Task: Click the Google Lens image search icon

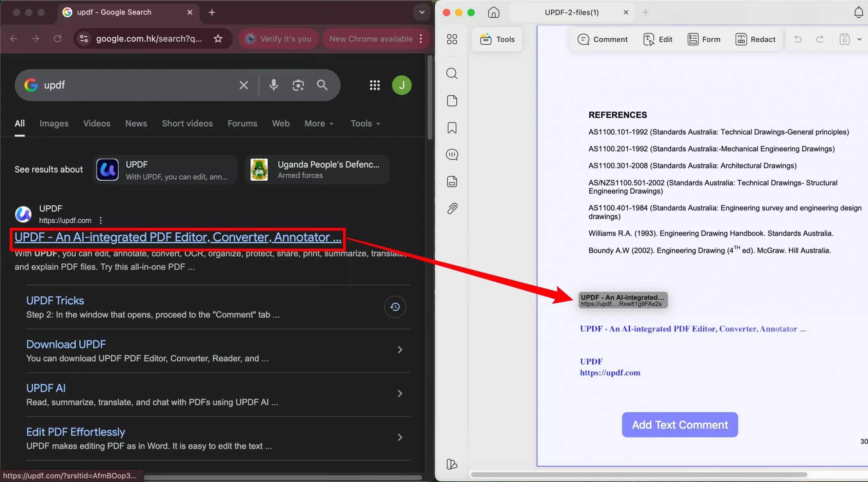Action: 298,85
